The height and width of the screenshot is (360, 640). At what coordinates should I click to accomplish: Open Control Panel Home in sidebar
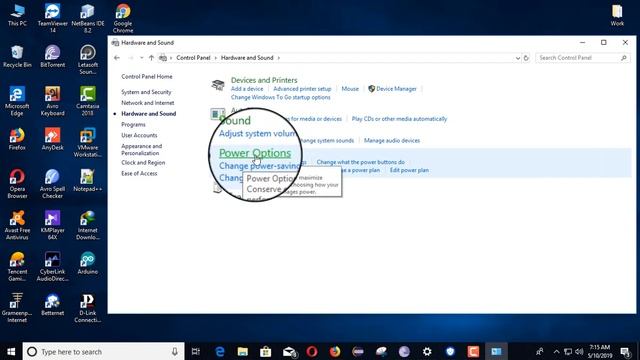pos(147,76)
